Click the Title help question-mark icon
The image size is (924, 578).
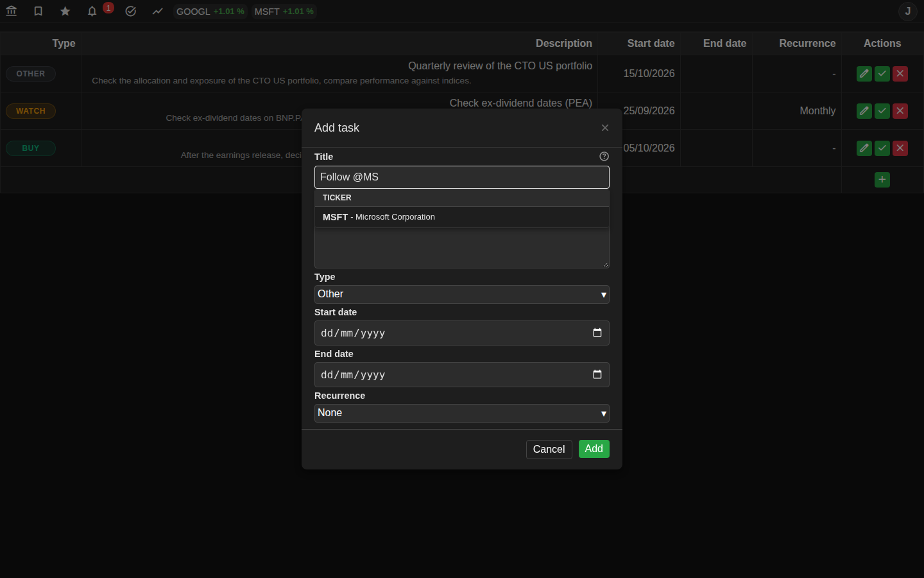pos(604,157)
